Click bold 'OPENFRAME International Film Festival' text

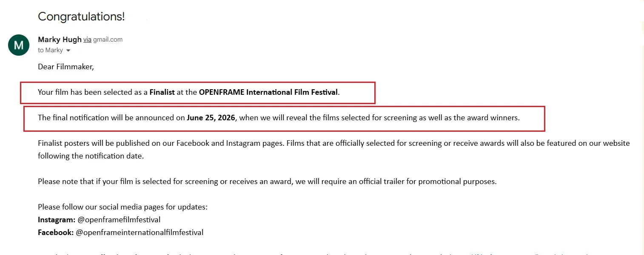coord(268,92)
